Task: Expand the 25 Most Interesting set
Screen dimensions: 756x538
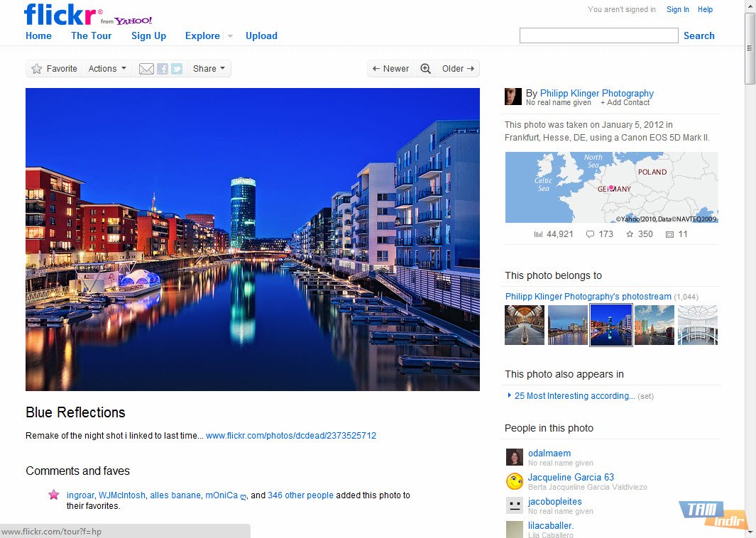Action: point(510,395)
